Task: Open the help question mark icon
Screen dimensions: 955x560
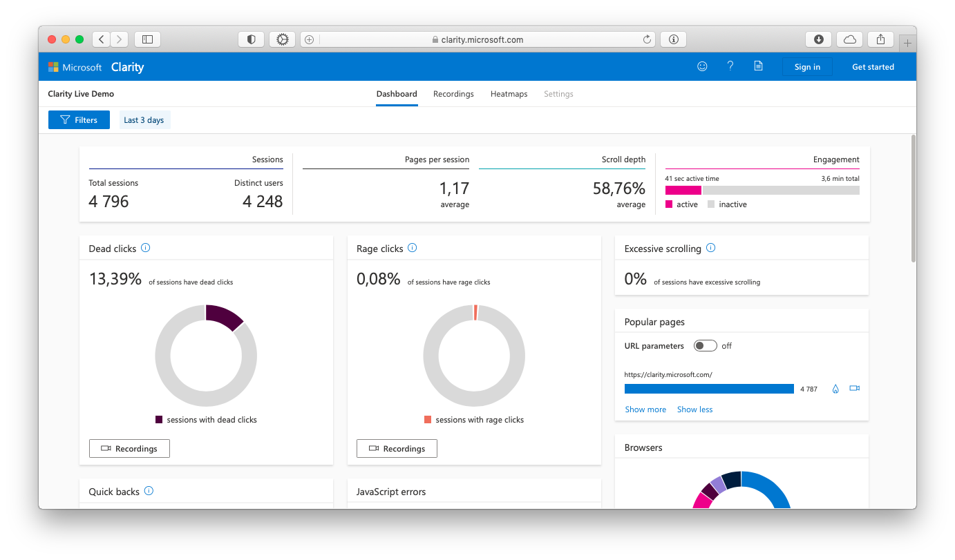Action: [730, 66]
